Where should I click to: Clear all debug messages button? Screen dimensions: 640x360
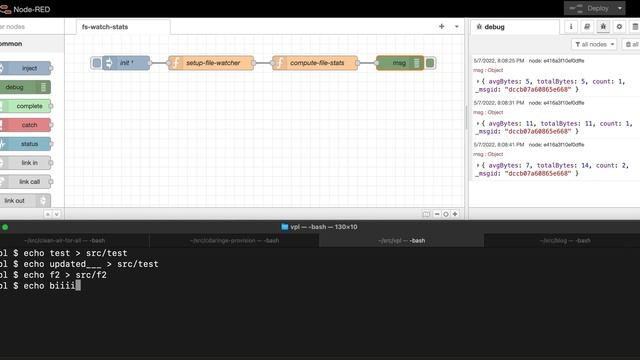pos(631,44)
